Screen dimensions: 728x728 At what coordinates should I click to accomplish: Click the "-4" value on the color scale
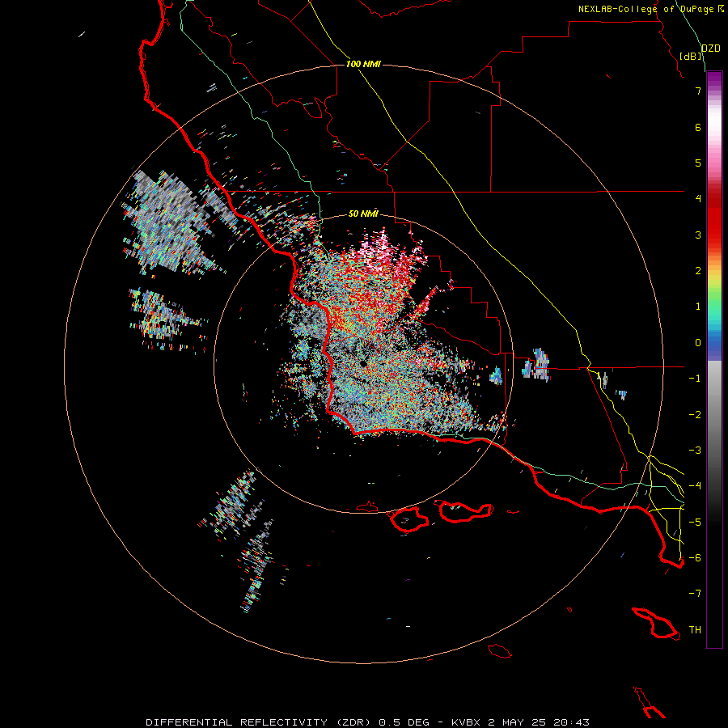coord(695,485)
